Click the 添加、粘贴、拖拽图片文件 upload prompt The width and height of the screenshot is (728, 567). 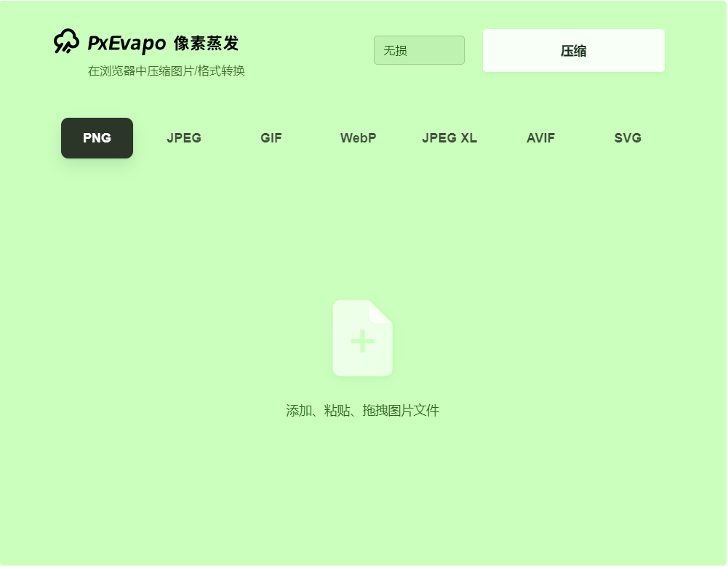[362, 411]
